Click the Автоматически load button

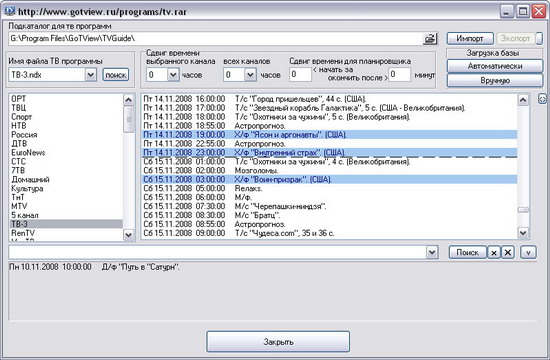pos(495,66)
